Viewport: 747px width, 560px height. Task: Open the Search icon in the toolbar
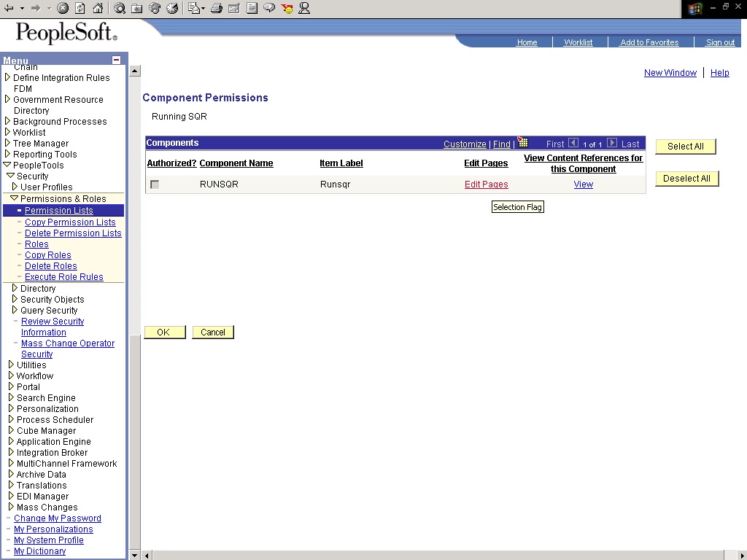(x=120, y=9)
